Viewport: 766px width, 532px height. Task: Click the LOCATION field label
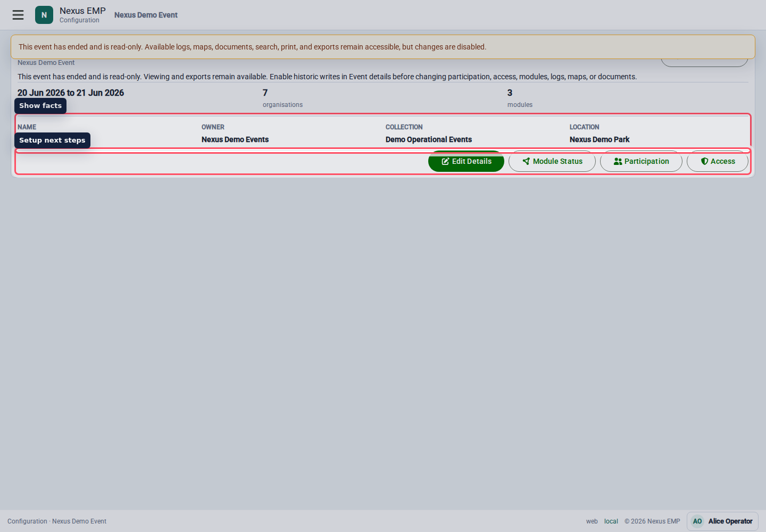pos(584,127)
